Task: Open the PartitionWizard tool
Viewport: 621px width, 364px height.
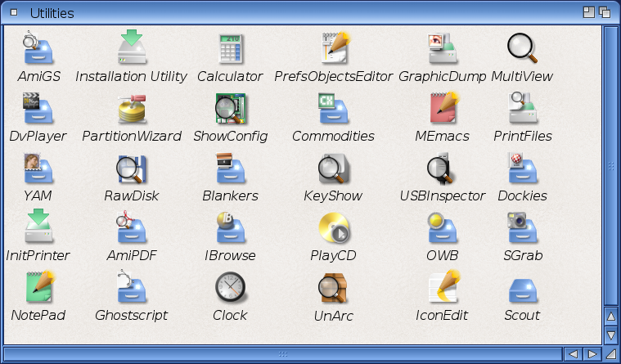Action: (131, 110)
